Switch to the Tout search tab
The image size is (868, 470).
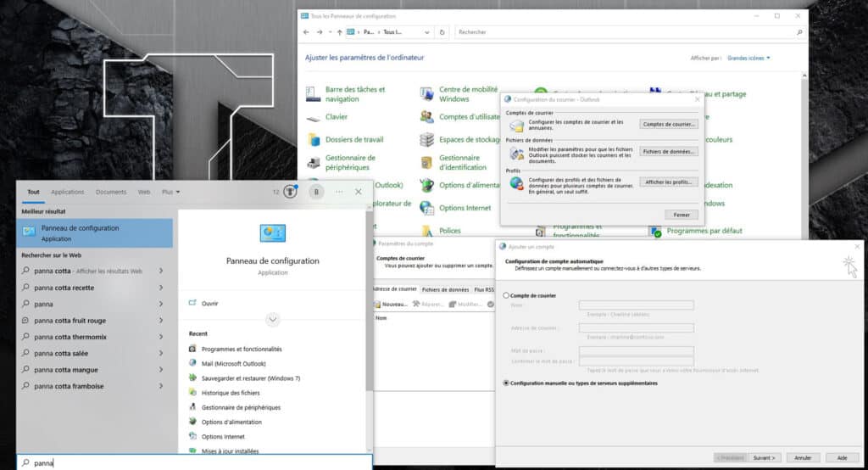(x=33, y=192)
